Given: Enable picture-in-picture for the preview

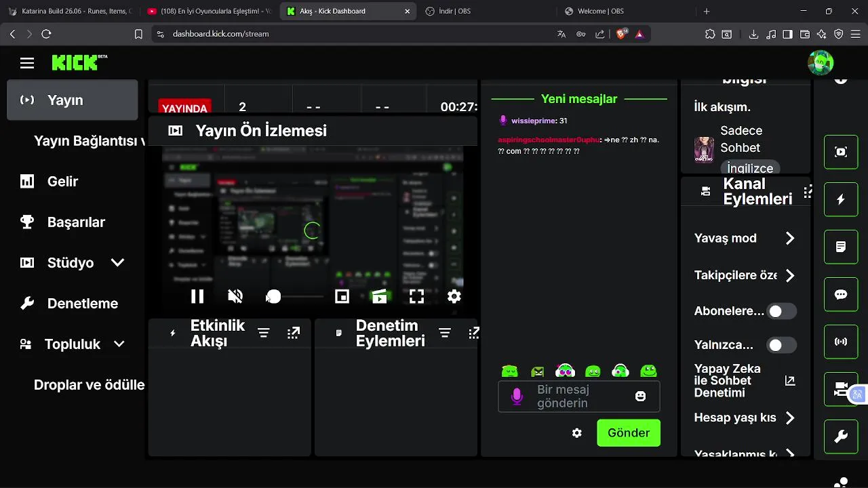Looking at the screenshot, I should [x=342, y=296].
